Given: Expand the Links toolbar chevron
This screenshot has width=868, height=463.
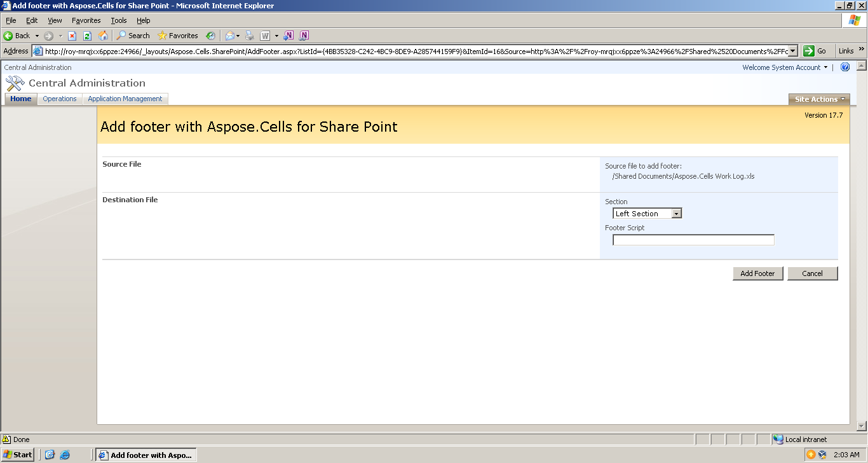Looking at the screenshot, I should click(862, 49).
